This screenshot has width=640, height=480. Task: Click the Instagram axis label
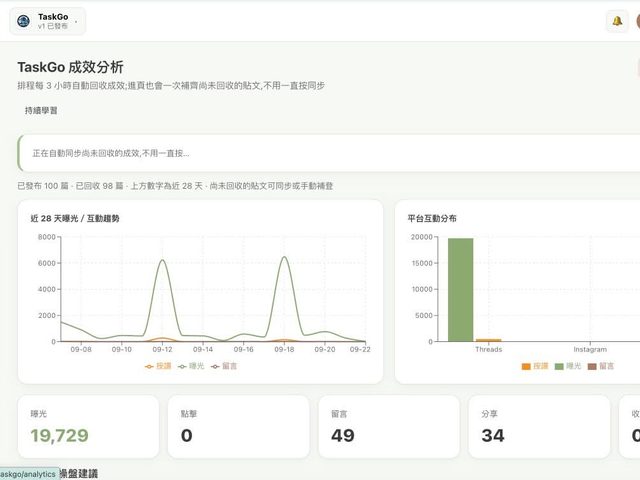(x=590, y=349)
